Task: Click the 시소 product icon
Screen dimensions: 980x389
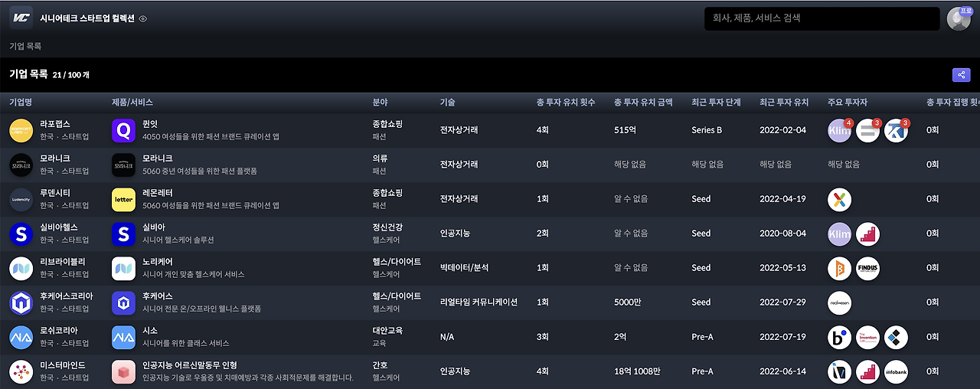Action: coord(123,337)
